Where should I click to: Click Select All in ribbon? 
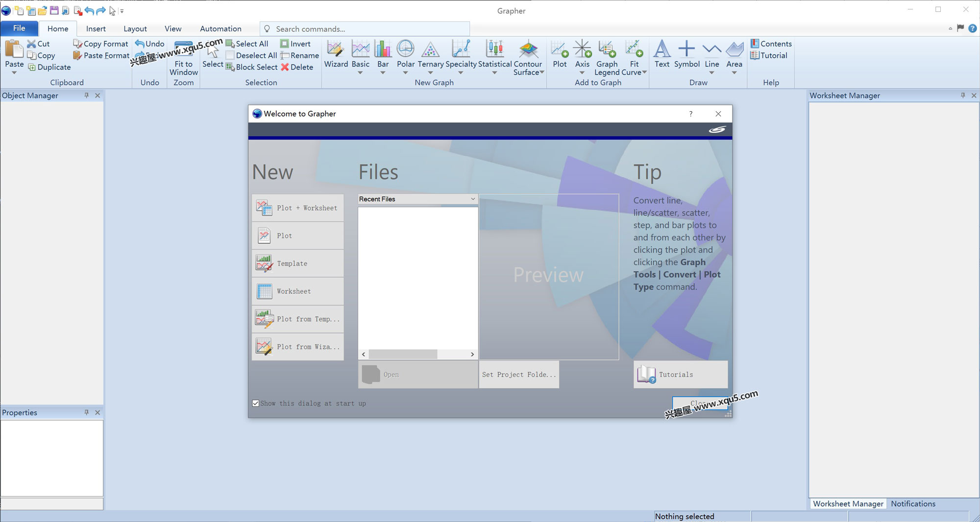(x=246, y=44)
